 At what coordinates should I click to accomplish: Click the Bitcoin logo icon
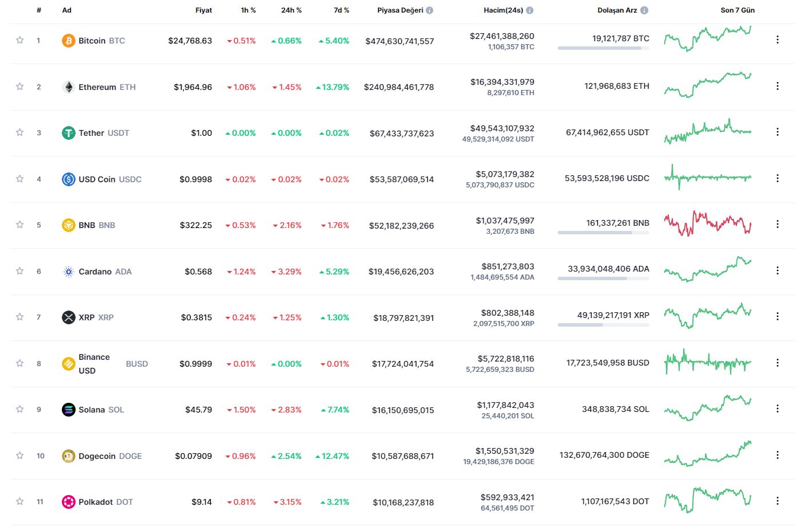click(x=69, y=41)
